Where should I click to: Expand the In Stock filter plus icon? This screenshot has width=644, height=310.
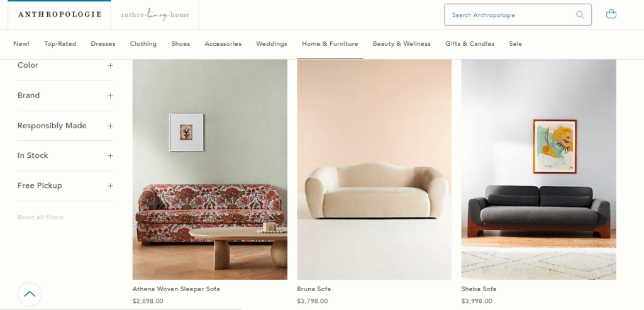click(x=110, y=155)
